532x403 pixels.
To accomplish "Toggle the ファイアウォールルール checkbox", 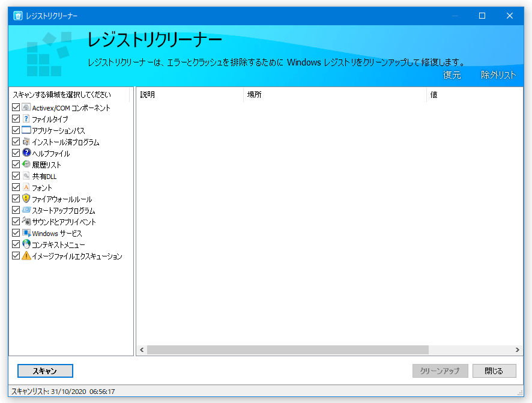I will click(x=16, y=198).
